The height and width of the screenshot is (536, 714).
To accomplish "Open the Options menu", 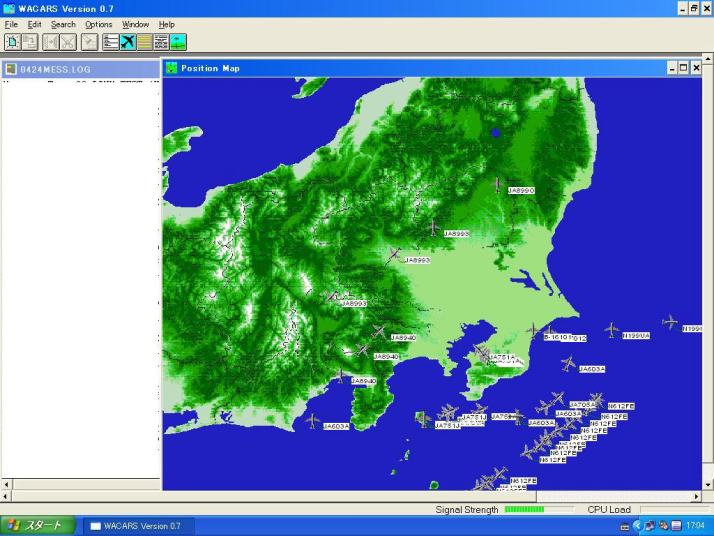I will 98,24.
